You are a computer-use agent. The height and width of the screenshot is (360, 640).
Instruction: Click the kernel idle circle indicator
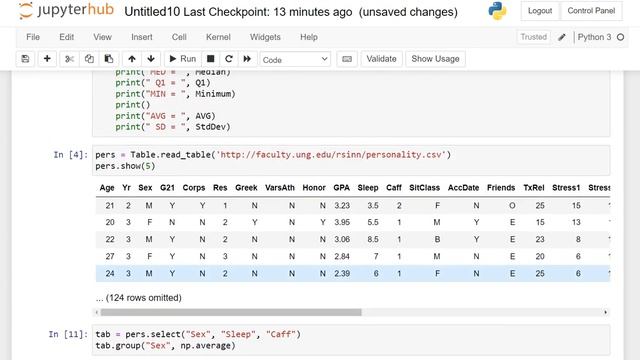620,37
